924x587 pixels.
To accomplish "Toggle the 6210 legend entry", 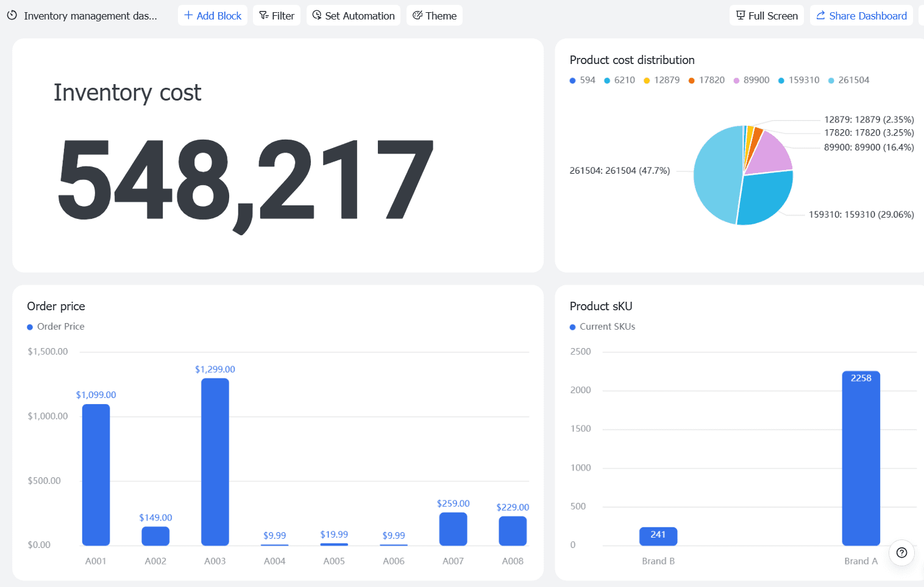I will click(619, 80).
